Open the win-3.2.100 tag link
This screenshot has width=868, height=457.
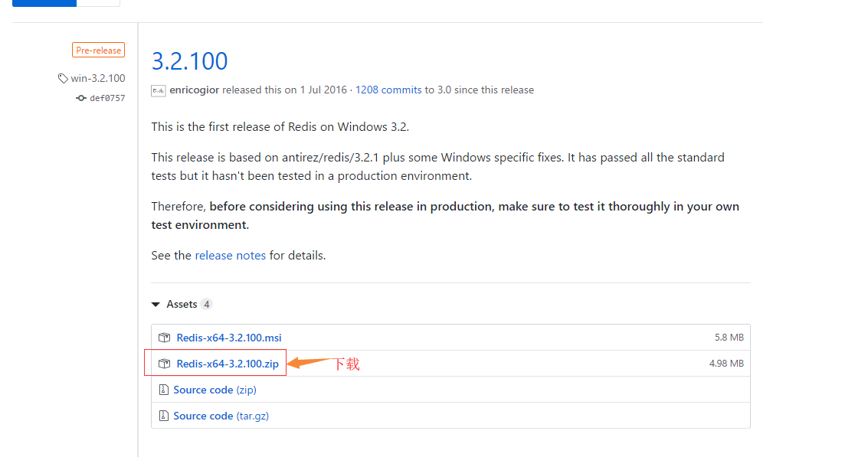(97, 78)
